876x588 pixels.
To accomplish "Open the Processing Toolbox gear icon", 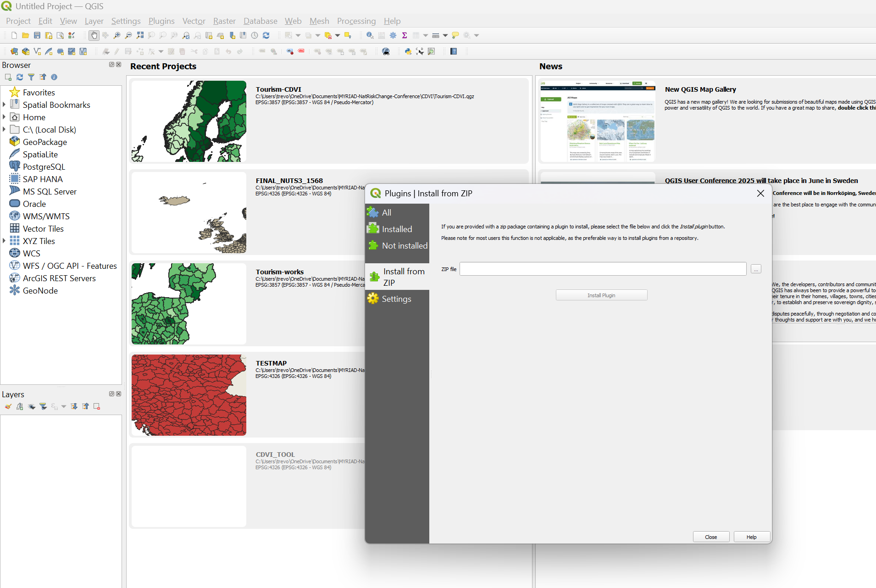I will pos(393,35).
